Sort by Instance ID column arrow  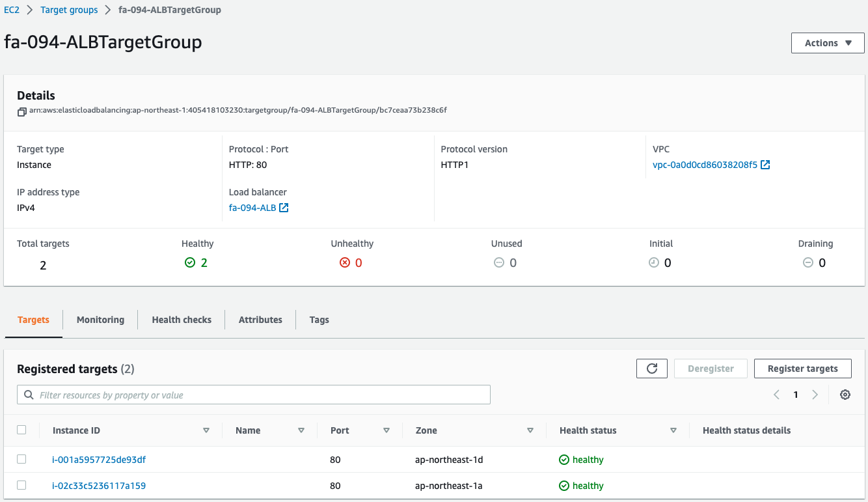coord(206,430)
